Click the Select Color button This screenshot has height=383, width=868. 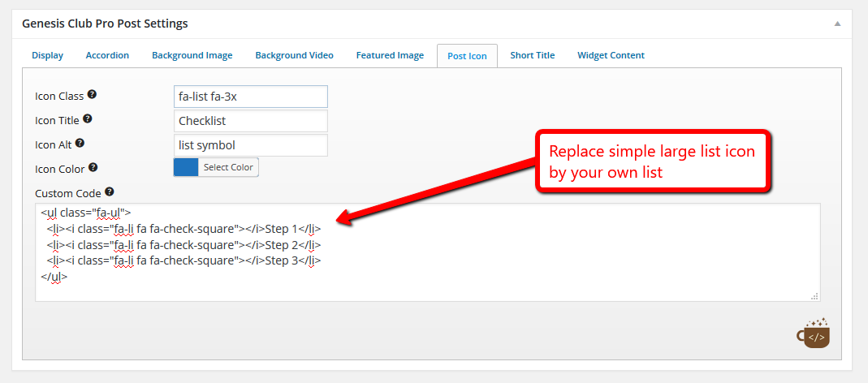click(228, 167)
